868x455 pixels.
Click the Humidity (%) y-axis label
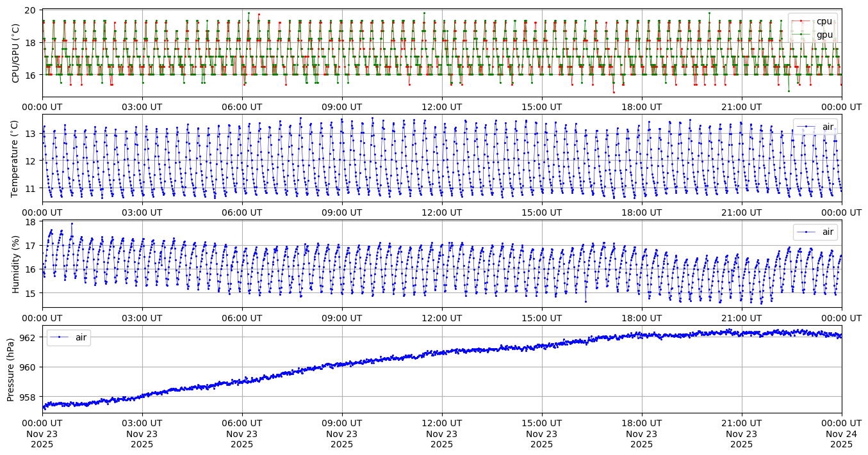16,264
